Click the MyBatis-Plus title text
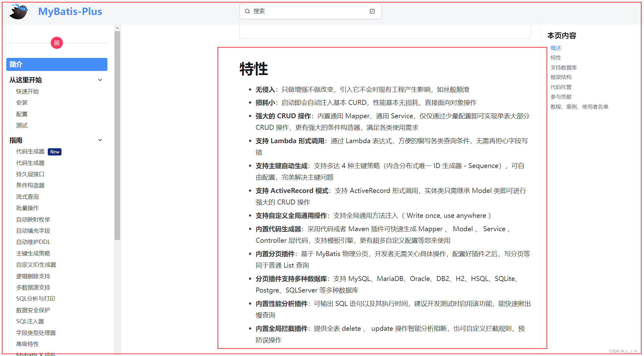Image resolution: width=644 pixels, height=356 pixels. tap(70, 12)
